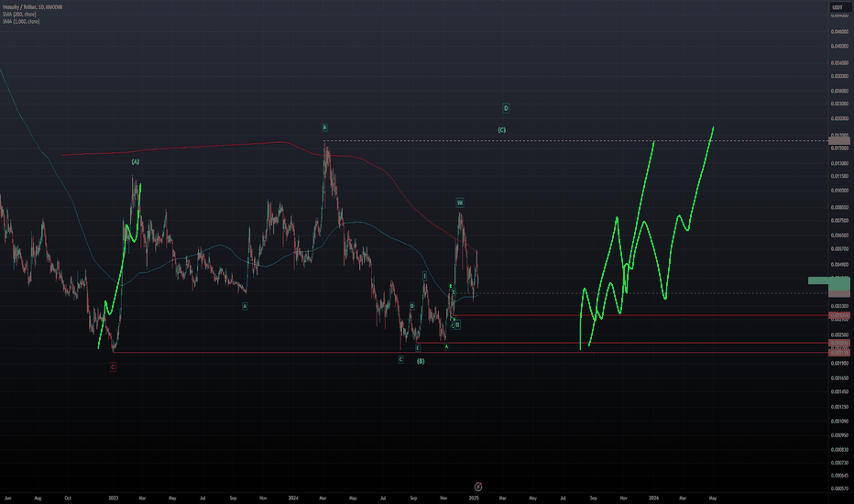Select the SMA (200, close) indicator legend
This screenshot has width=854, height=504.
[19, 14]
